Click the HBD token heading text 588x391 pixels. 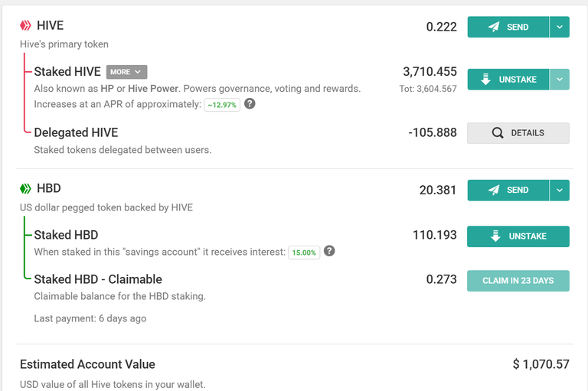point(49,188)
